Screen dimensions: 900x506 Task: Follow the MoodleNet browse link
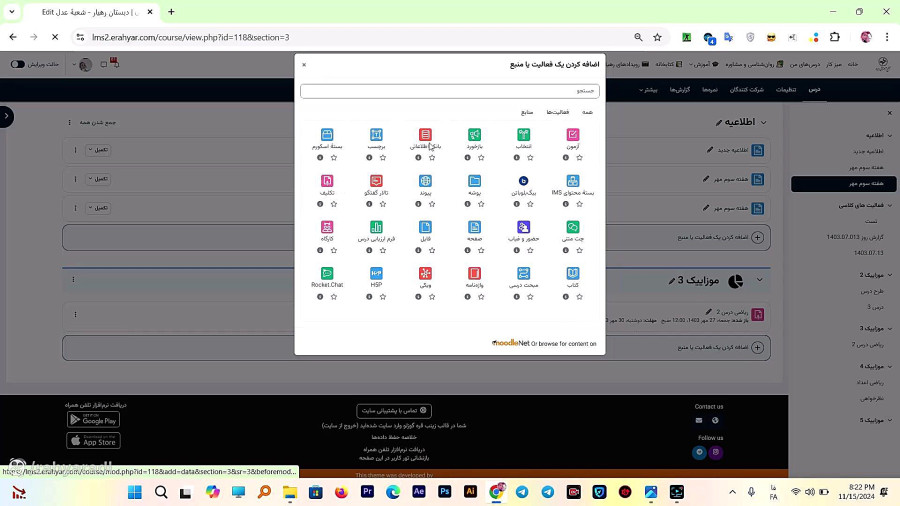pos(545,343)
